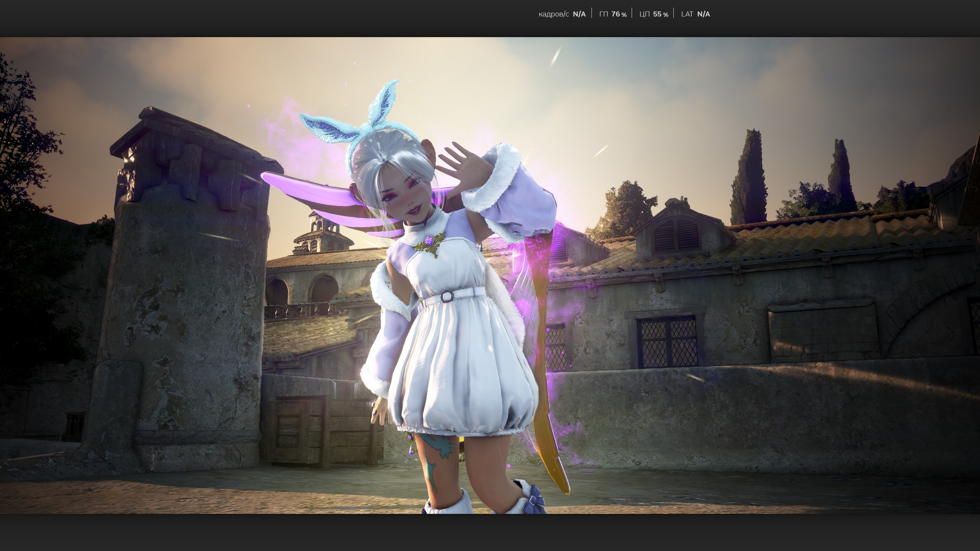Click the white belt buckle on dress
This screenshot has width=980, height=551.
coord(446,296)
